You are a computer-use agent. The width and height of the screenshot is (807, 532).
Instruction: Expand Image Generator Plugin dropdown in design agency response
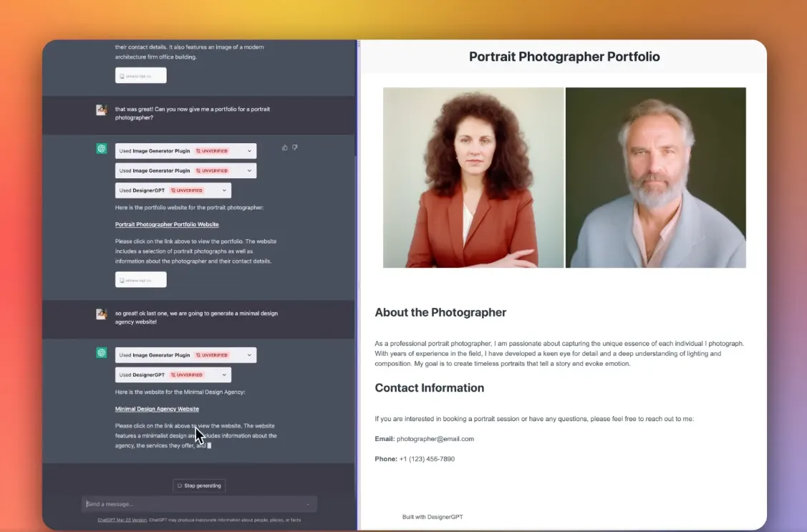(249, 355)
